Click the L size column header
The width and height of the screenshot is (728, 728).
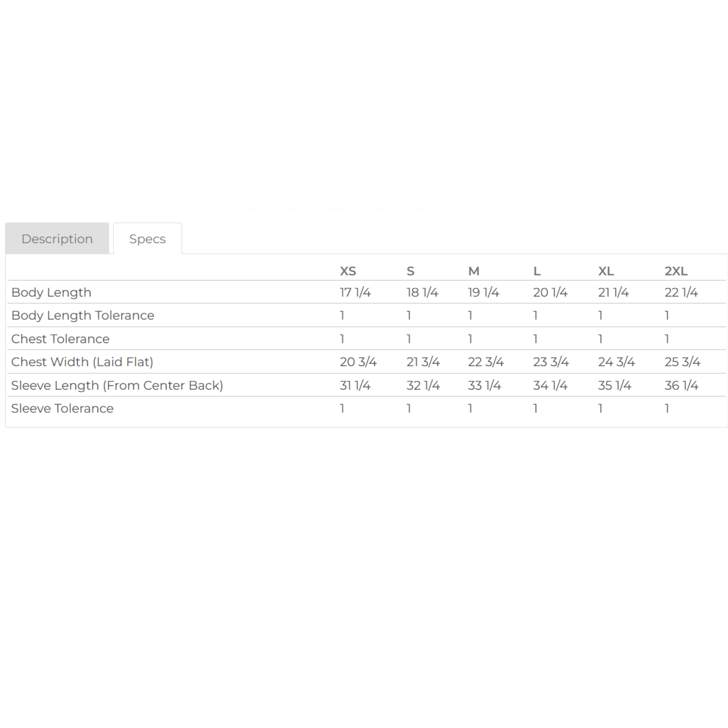[537, 271]
